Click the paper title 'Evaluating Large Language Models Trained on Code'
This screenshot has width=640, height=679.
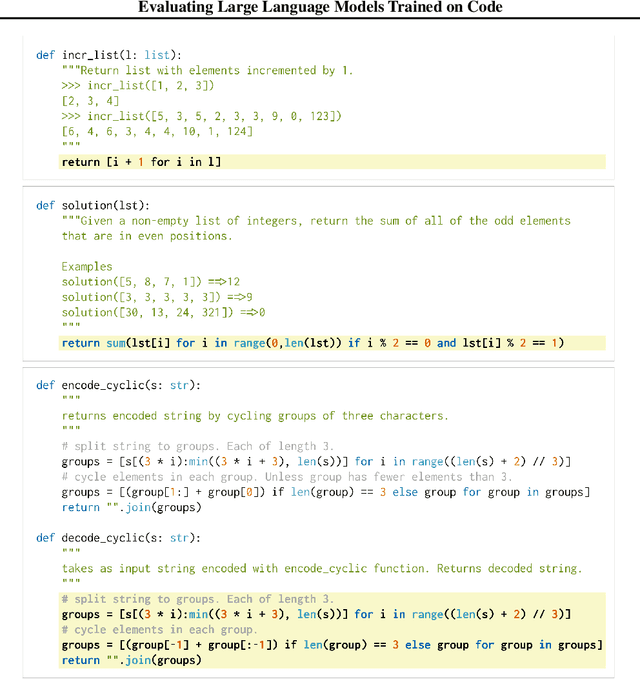pyautogui.click(x=320, y=8)
